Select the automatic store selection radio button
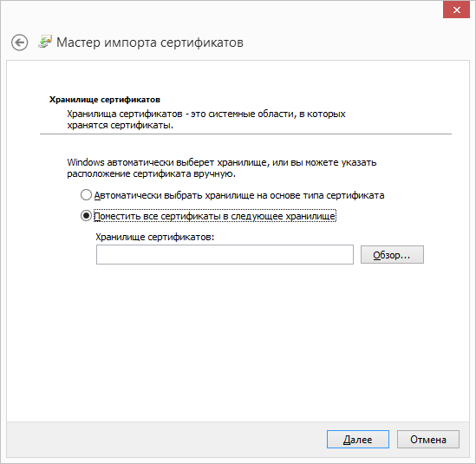 pyautogui.click(x=86, y=195)
